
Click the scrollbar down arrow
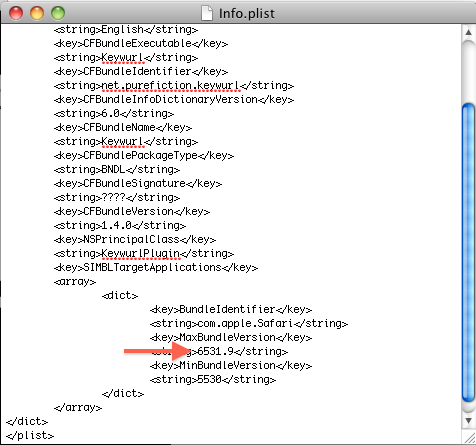point(468,420)
